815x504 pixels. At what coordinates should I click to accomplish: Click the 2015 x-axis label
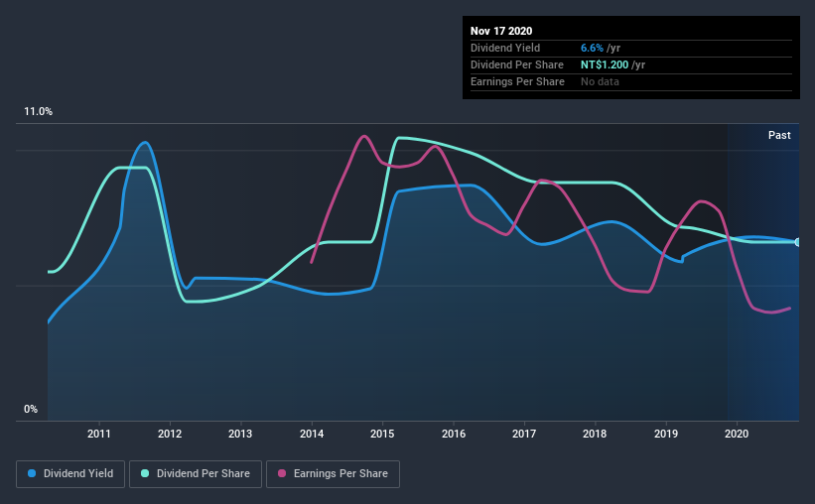(x=382, y=434)
